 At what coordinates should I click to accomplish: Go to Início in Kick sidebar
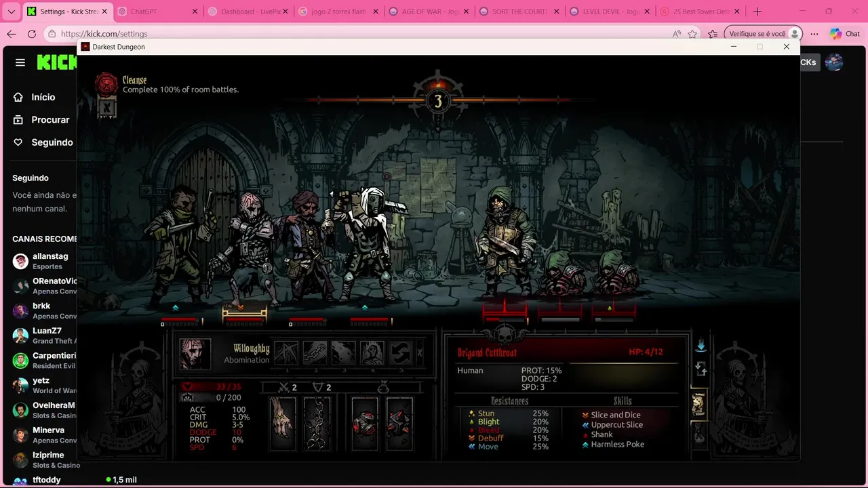pyautogui.click(x=35, y=97)
